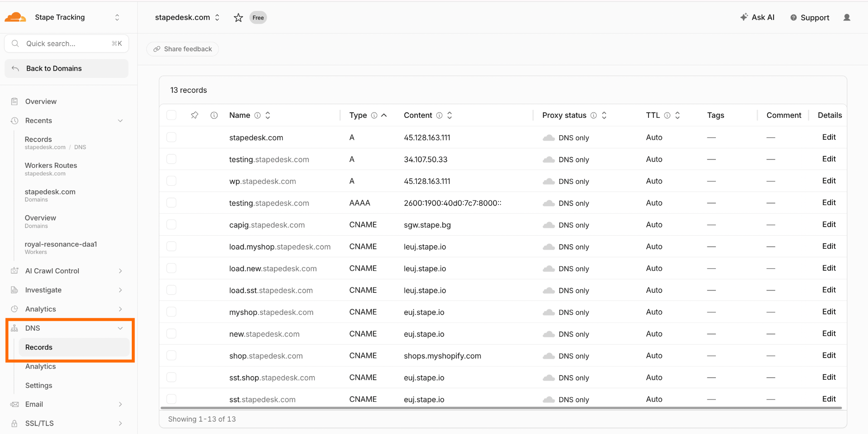This screenshot has width=868, height=434.
Task: Click the Investigate sidebar icon
Action: tap(14, 290)
